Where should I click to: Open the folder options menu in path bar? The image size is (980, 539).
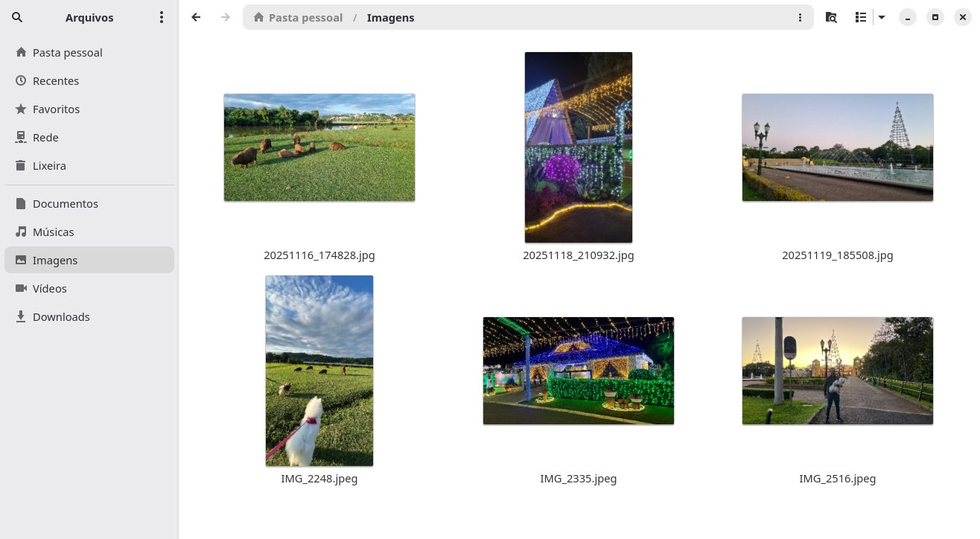tap(800, 17)
